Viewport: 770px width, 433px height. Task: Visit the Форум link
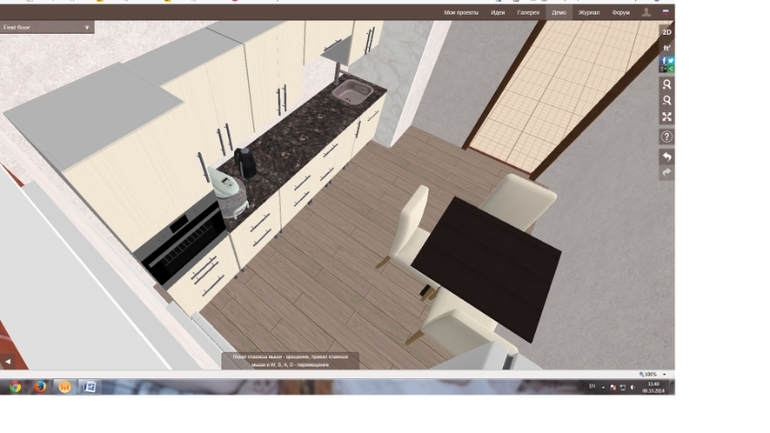coord(621,13)
